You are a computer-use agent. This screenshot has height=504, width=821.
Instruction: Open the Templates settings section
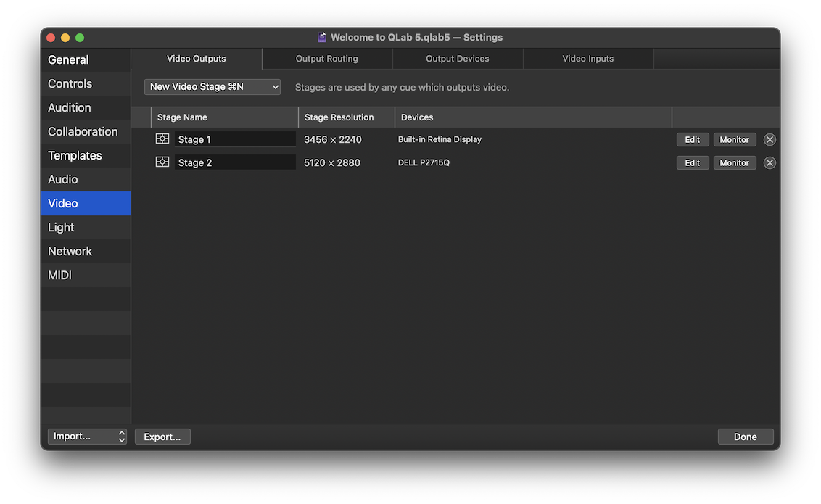tap(75, 155)
